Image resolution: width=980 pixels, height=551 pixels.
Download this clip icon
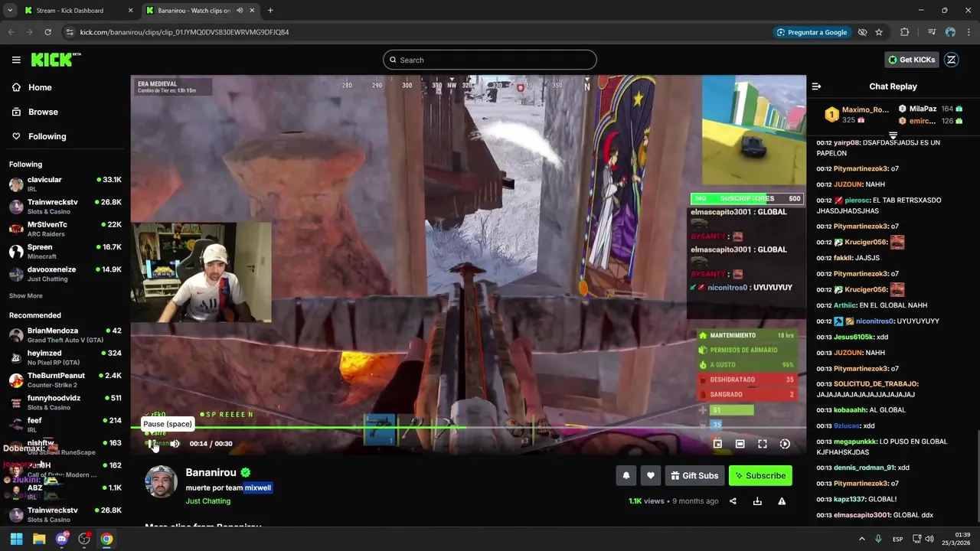point(757,501)
